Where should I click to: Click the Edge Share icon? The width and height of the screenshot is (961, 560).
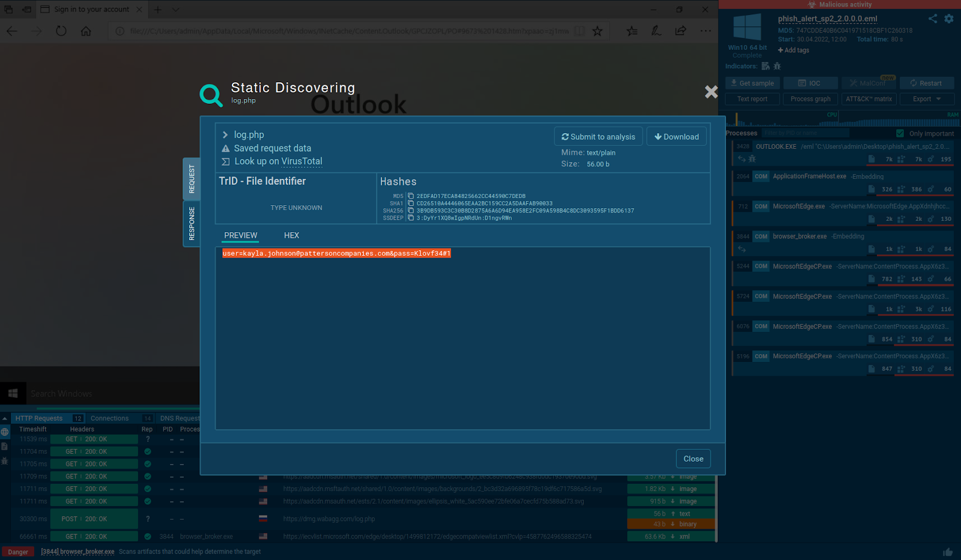pyautogui.click(x=681, y=31)
